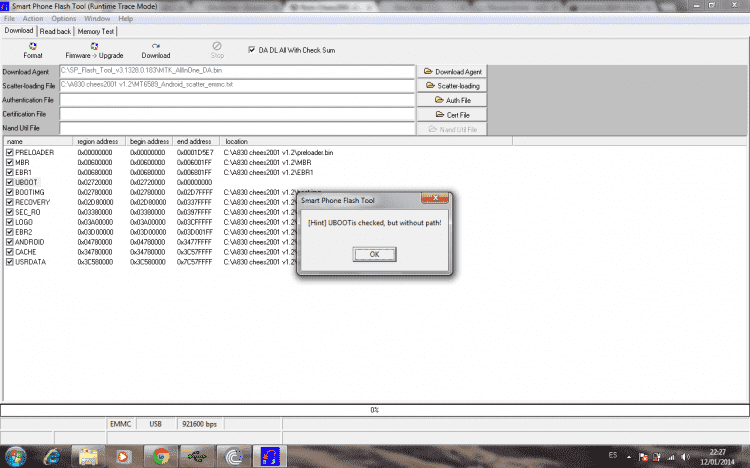This screenshot has height=468, width=750.
Task: Uncheck the MBR partition
Action: pos(10,162)
